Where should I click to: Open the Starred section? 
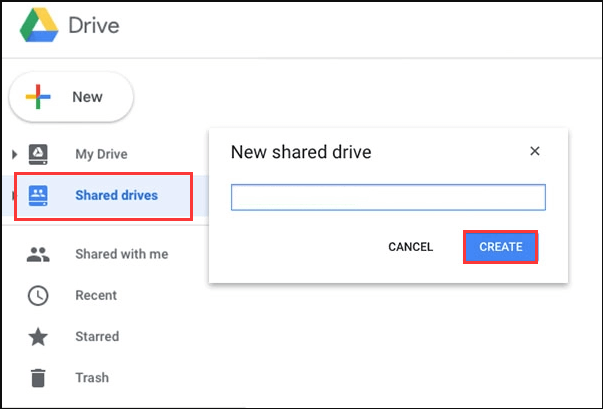point(97,336)
